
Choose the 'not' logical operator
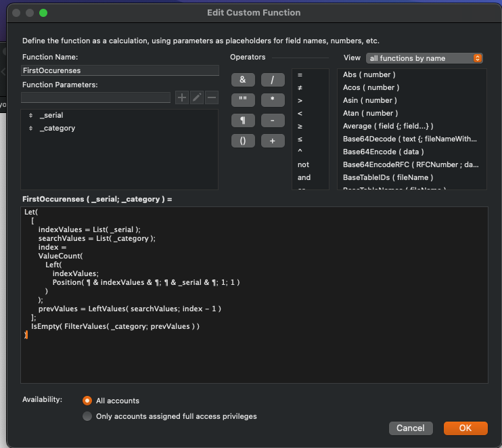303,164
